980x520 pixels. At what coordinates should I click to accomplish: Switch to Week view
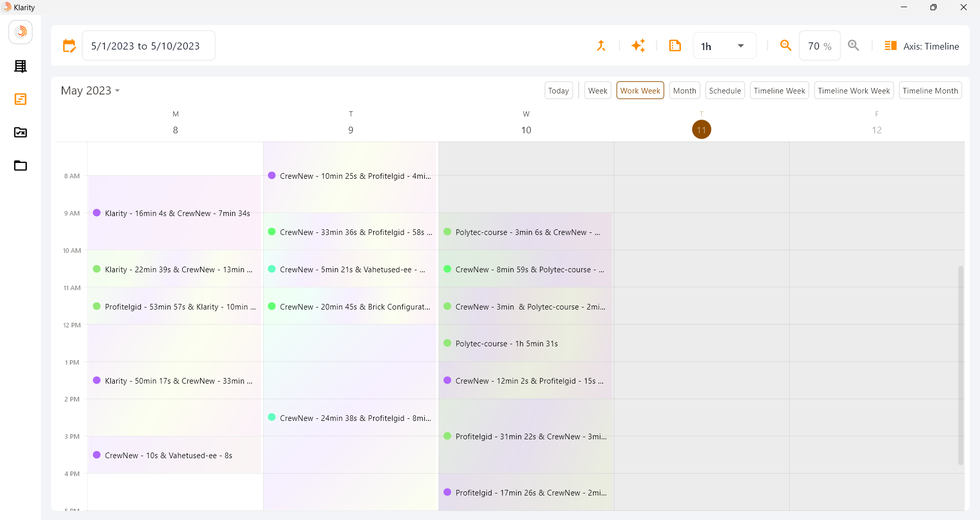(598, 90)
